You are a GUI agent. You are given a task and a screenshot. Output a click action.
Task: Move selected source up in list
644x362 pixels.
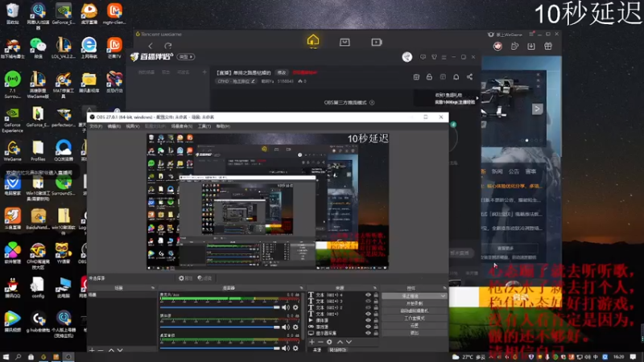[x=340, y=342]
